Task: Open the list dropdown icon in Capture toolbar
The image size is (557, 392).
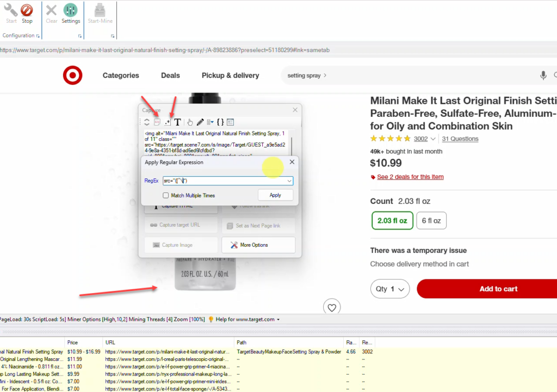Action: (211, 122)
